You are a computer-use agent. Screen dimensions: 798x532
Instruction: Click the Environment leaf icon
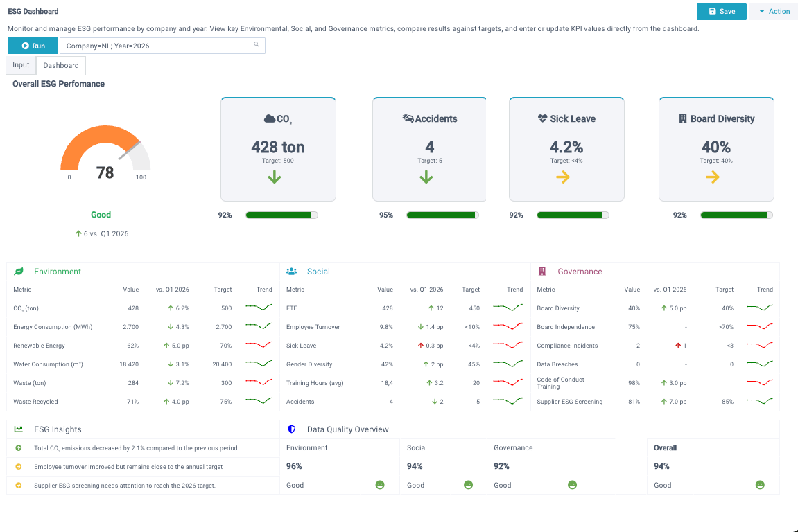click(19, 272)
